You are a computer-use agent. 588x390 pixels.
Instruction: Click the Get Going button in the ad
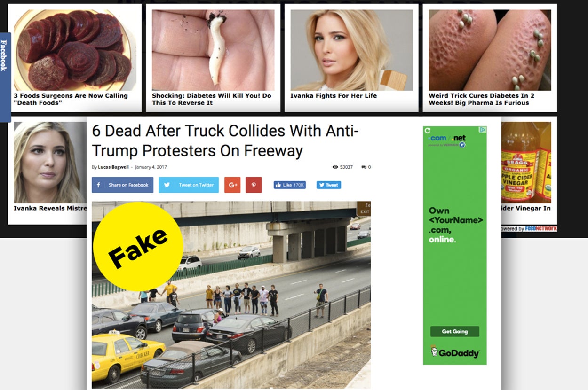tap(454, 331)
